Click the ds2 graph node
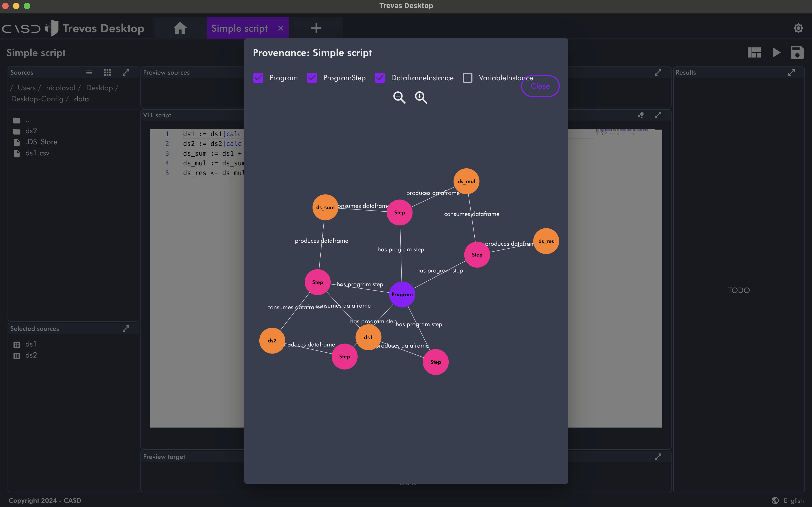Image resolution: width=812 pixels, height=507 pixels. (272, 341)
